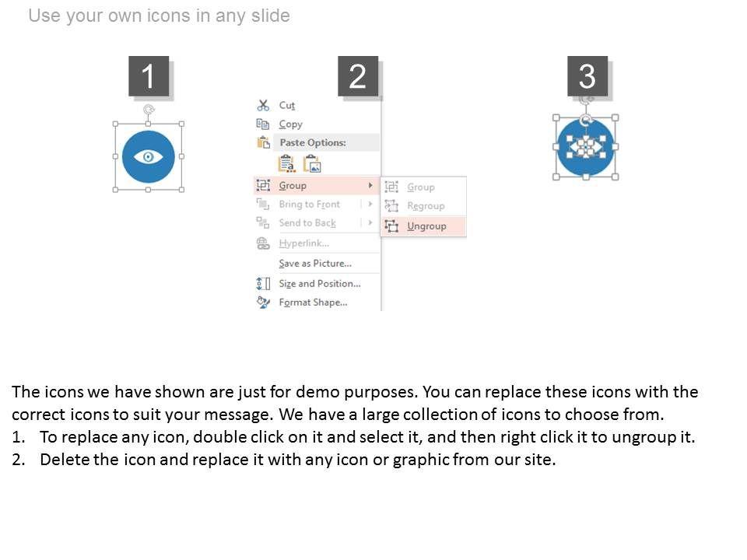Click the Paste Options clipboard icon
Image resolution: width=747 pixels, height=560 pixels.
(264, 142)
